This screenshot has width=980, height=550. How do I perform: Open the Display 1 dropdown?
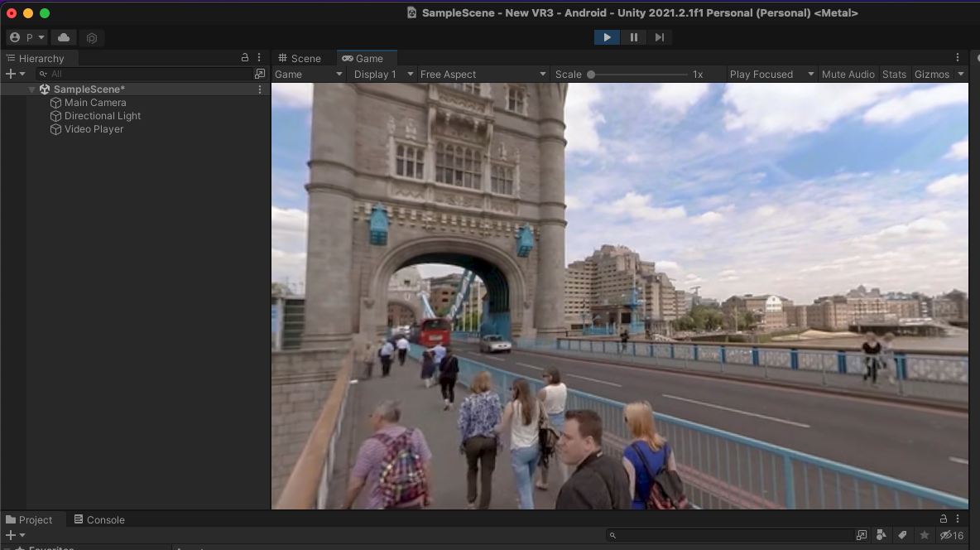[x=383, y=74]
